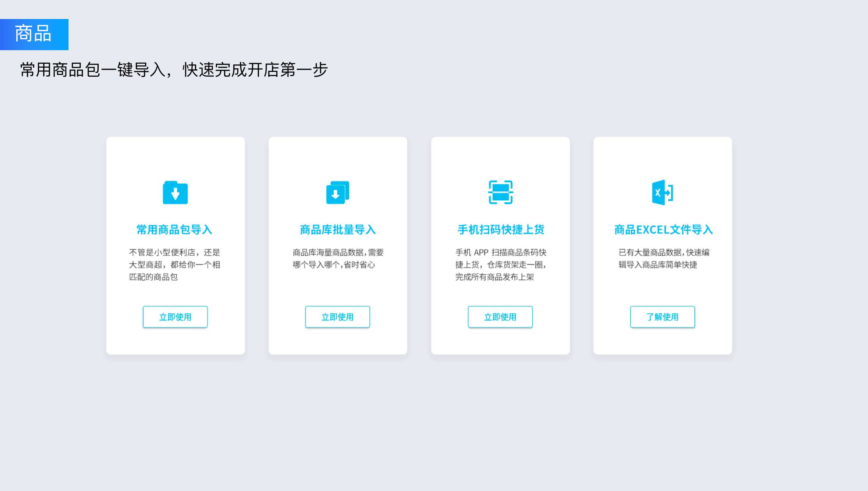
Task: Click the Excel file icon for 商品EXCEL文件导入
Action: tap(663, 192)
